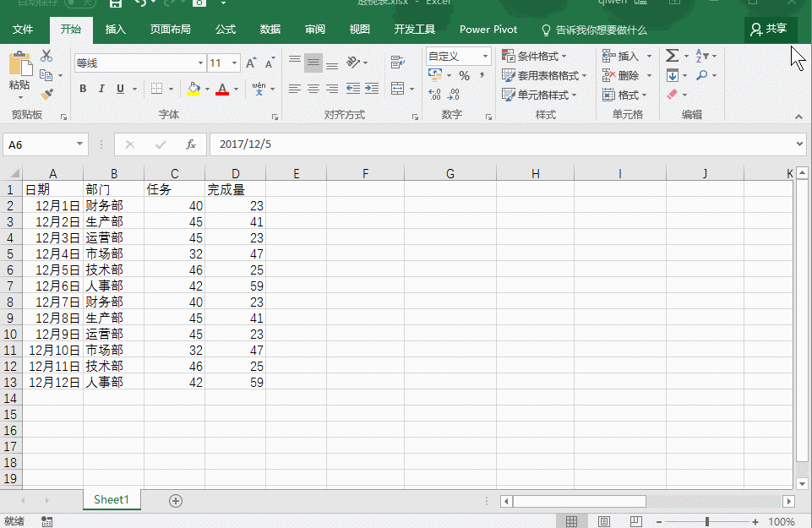The width and height of the screenshot is (812, 528).
Task: Click the insert function fx icon
Action: [191, 144]
